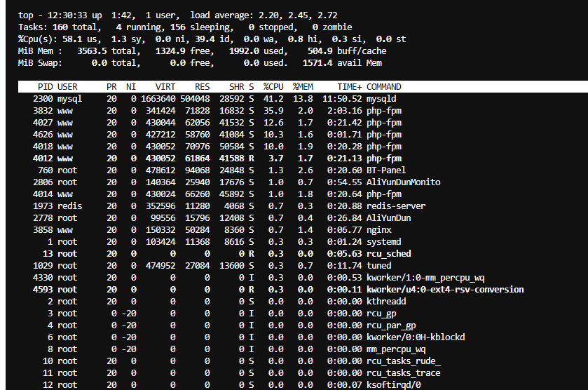Click the nginx command
This screenshot has height=390, width=588.
(378, 230)
